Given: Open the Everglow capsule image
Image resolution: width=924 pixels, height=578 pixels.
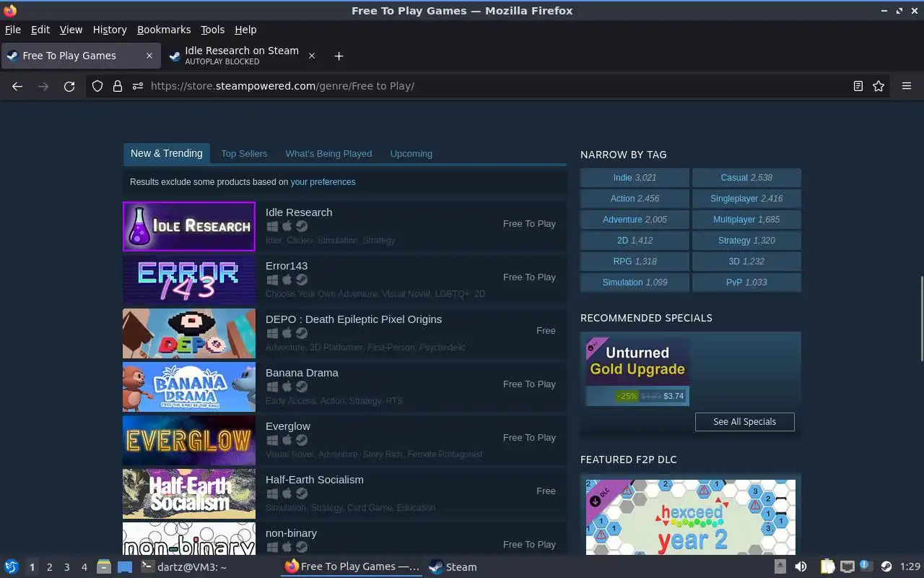Looking at the screenshot, I should click(x=189, y=440).
